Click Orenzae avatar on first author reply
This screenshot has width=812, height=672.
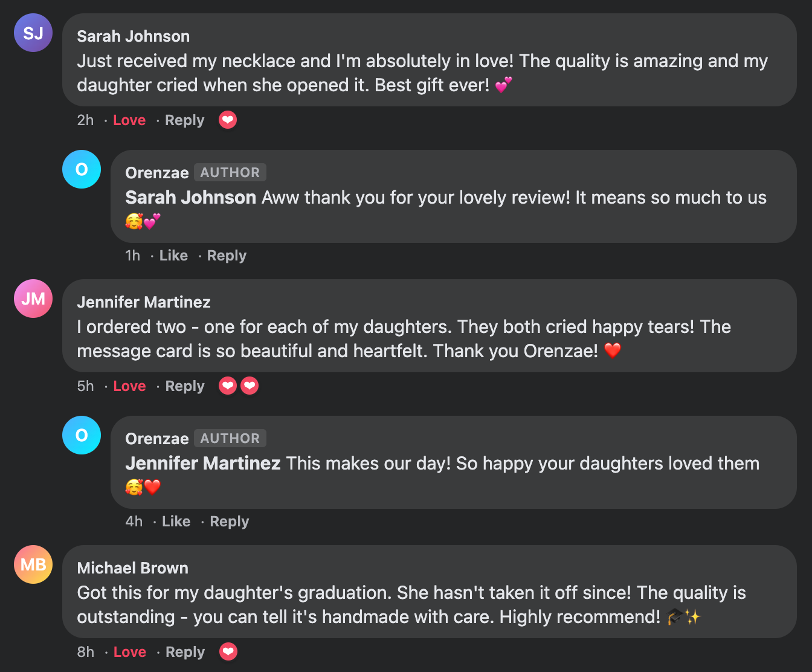pos(82,169)
